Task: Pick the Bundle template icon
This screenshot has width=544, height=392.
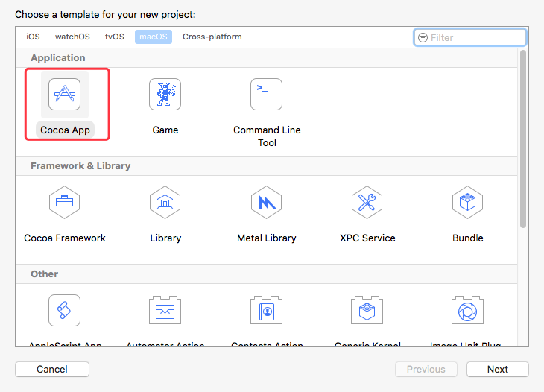Action: pyautogui.click(x=467, y=203)
